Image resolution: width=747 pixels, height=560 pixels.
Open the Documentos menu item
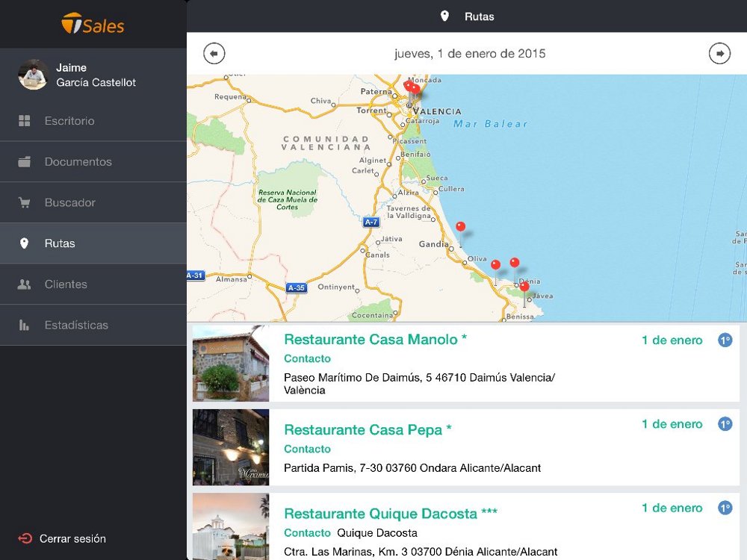click(93, 162)
